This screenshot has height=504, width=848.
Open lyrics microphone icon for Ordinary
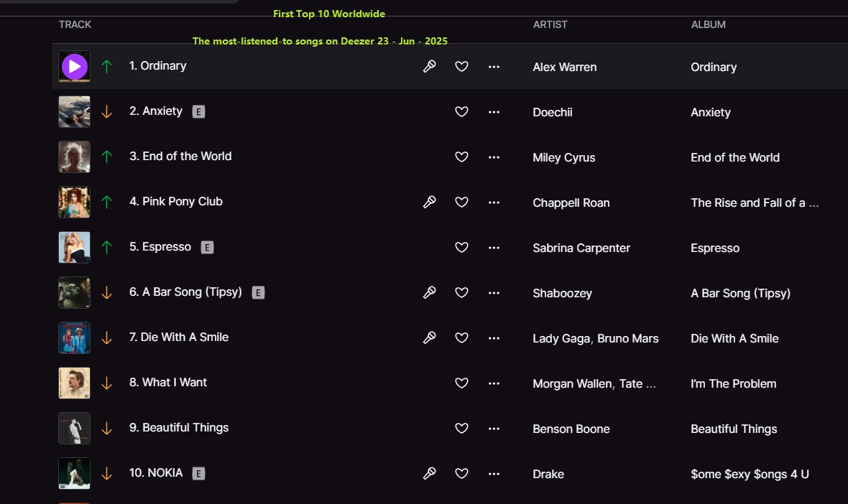point(429,67)
